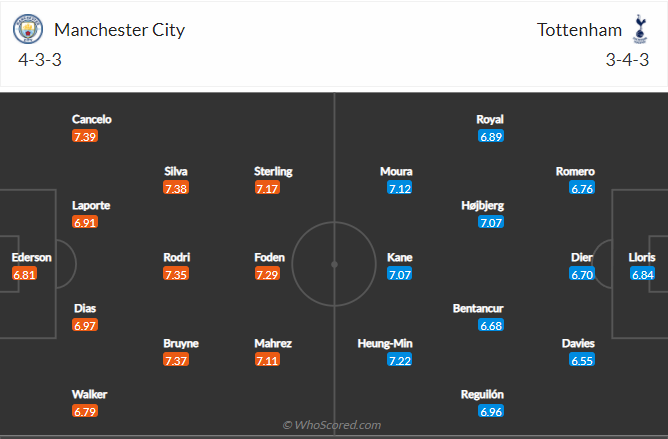Select Ederson's 6.81 rating badge
Viewport: 668px width, 439px height.
click(x=25, y=274)
